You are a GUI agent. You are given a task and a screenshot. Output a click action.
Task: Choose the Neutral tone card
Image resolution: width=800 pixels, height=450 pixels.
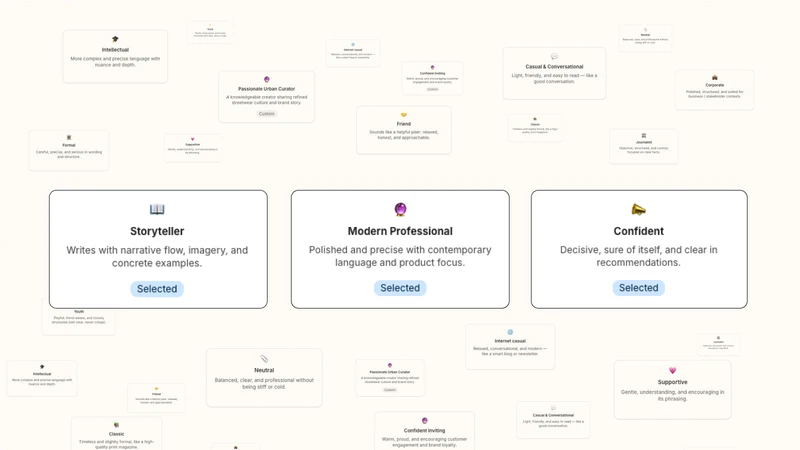264,378
